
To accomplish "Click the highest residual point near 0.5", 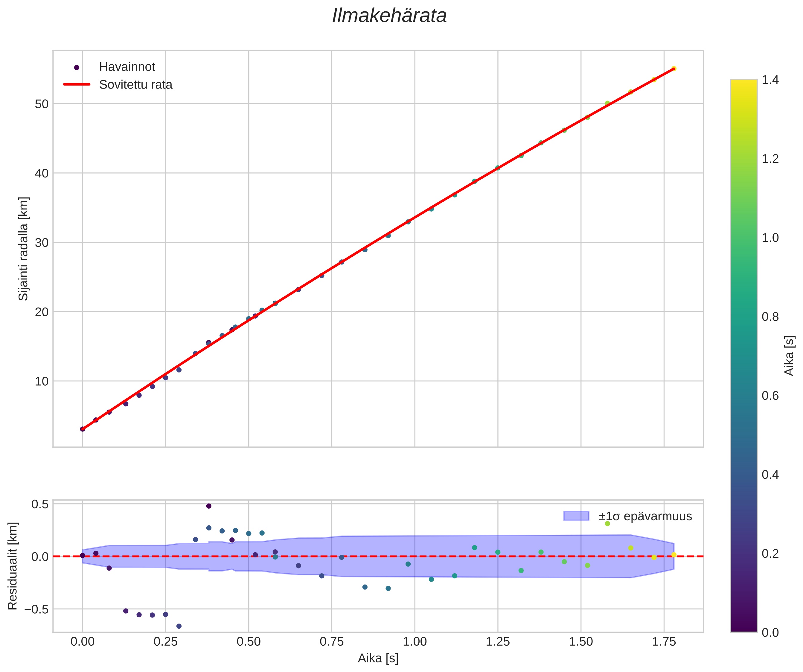I will click(209, 506).
